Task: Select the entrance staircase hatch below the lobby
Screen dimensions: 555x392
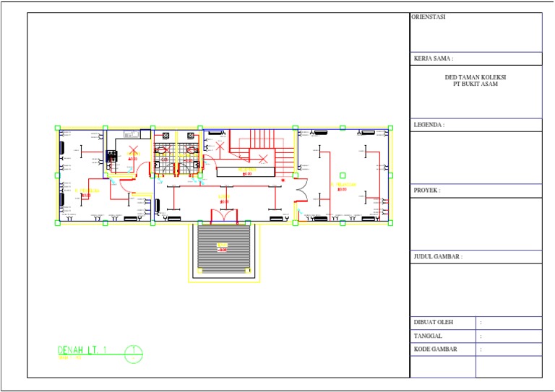Action: (224, 250)
